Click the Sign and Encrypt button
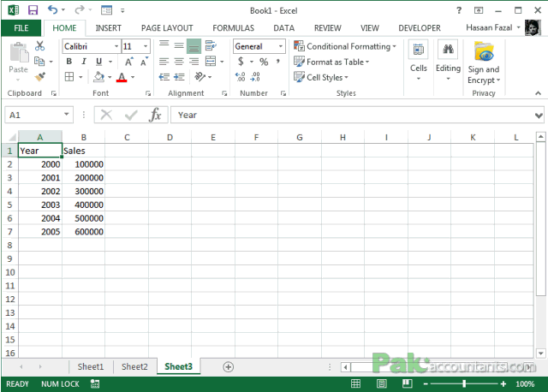This screenshot has width=548, height=392. [x=484, y=62]
